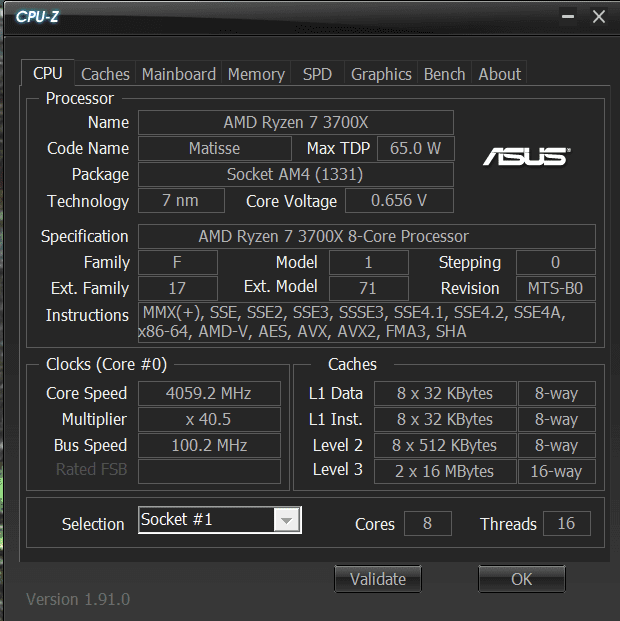
Task: Click the Clocks (Core #0) group label
Action: point(107,364)
